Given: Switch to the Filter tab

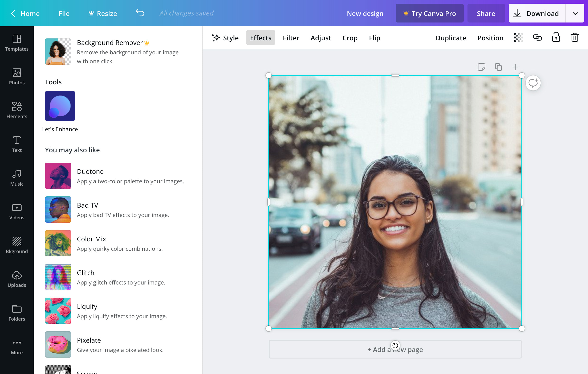Looking at the screenshot, I should click(291, 38).
